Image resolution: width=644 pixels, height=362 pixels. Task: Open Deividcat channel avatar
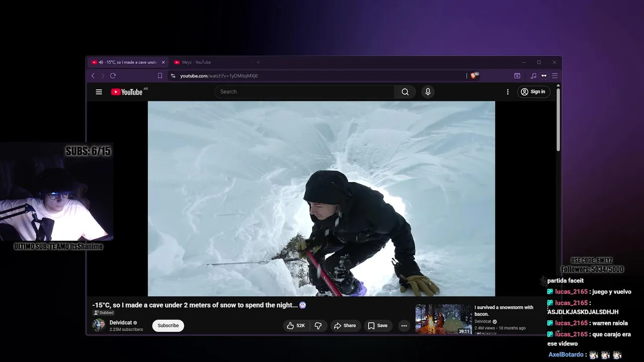pos(99,325)
